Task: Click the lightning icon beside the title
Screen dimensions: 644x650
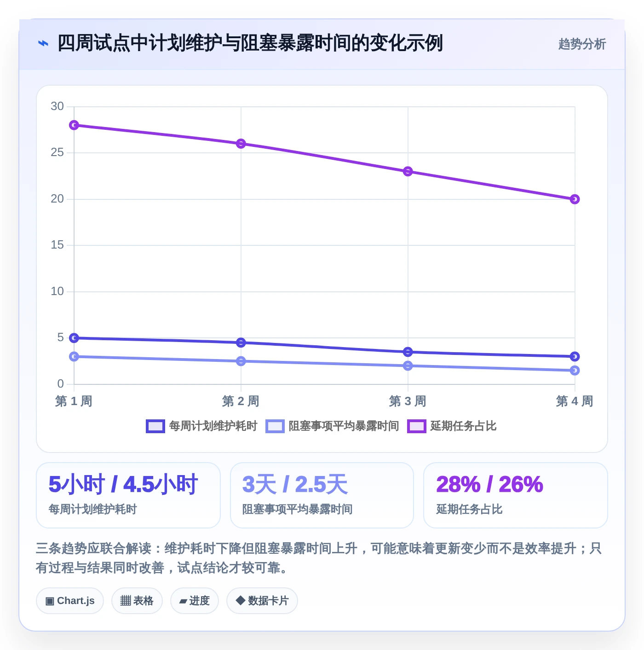Action: pos(43,44)
